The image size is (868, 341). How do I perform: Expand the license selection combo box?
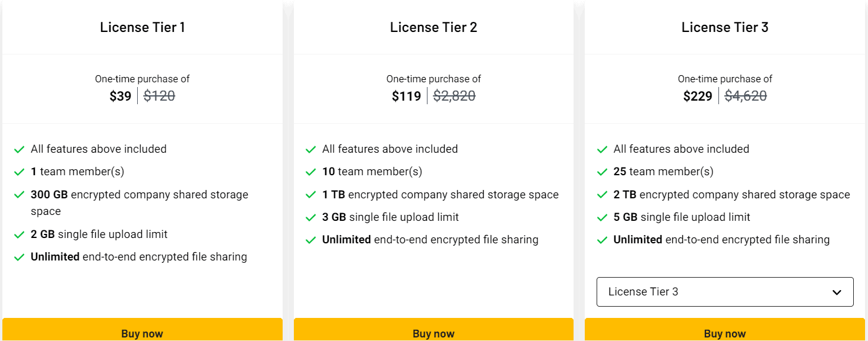click(x=724, y=292)
